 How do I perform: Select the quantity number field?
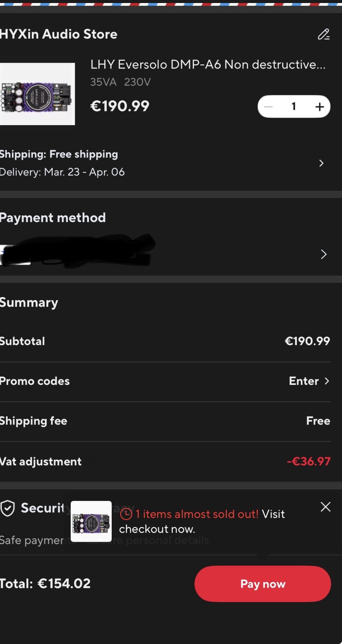pos(294,107)
